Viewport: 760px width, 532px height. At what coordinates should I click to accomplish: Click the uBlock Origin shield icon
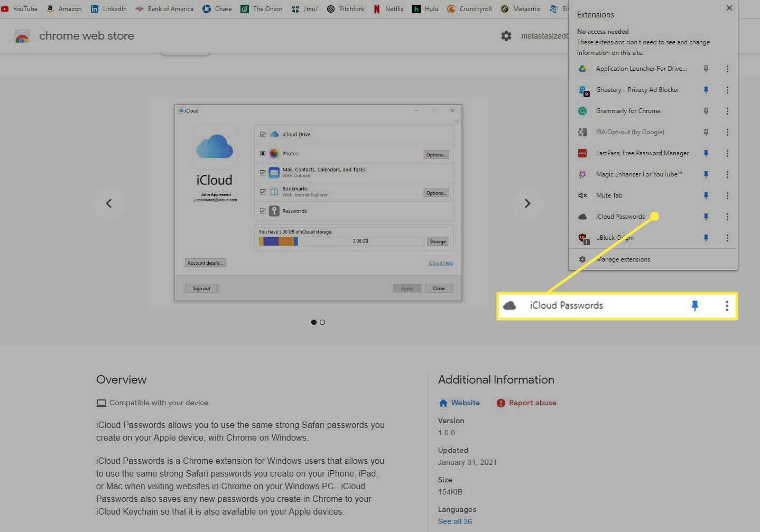[582, 238]
